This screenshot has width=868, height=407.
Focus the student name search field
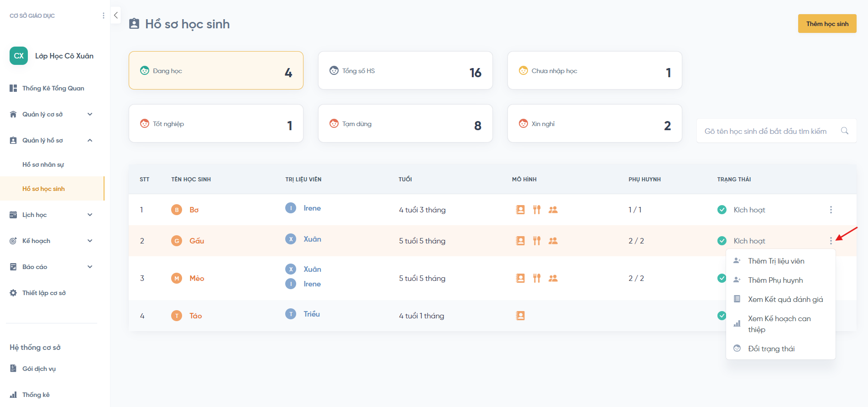point(767,131)
